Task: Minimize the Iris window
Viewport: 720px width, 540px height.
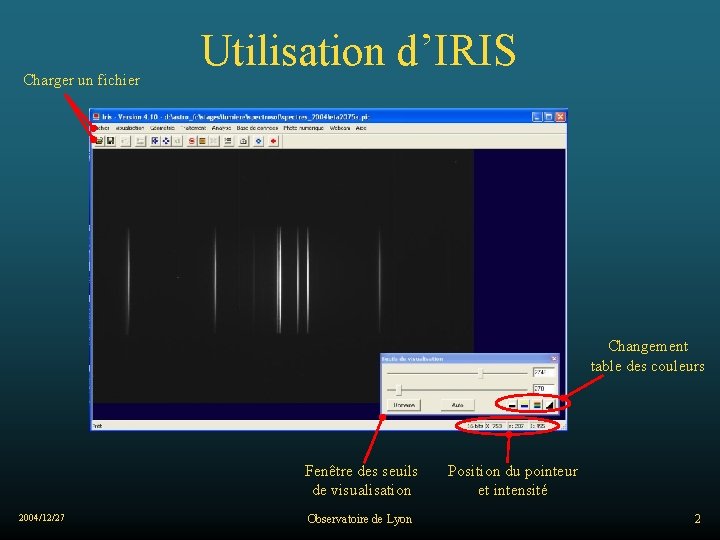Action: pyautogui.click(x=537, y=117)
